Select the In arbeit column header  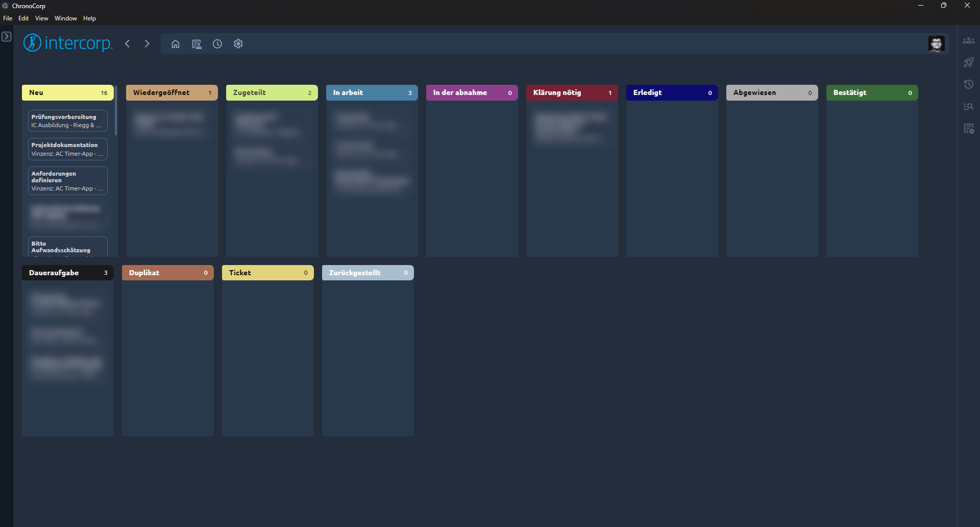pyautogui.click(x=372, y=92)
